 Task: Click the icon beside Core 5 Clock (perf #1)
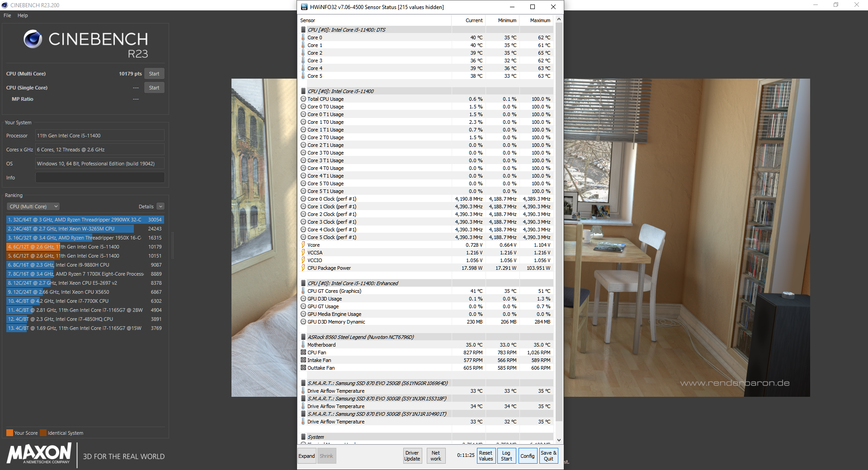pos(303,237)
